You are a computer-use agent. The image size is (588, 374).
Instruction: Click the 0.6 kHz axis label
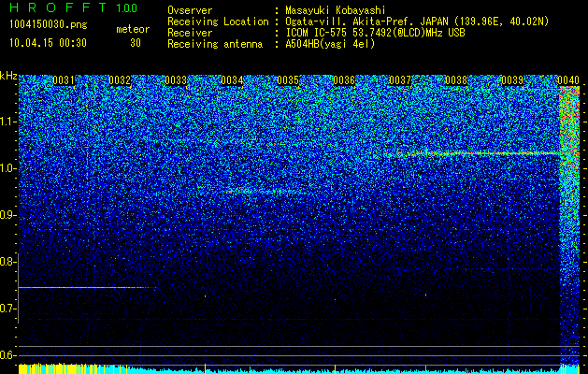click(x=7, y=355)
